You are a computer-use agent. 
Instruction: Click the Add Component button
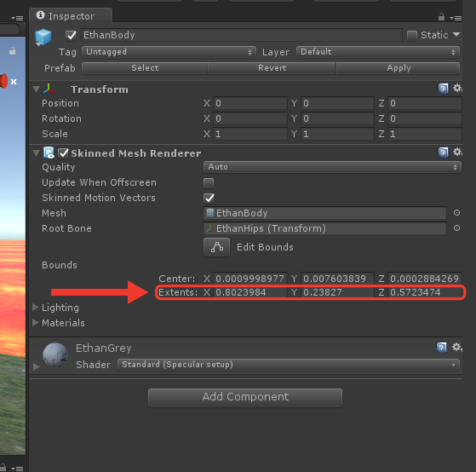pyautogui.click(x=245, y=397)
